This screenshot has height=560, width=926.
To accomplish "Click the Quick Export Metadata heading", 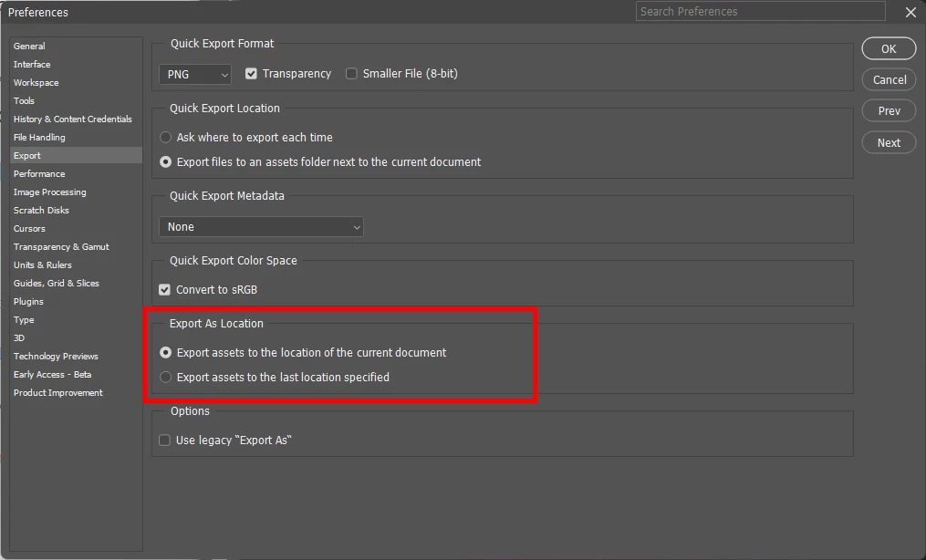I will pos(227,196).
